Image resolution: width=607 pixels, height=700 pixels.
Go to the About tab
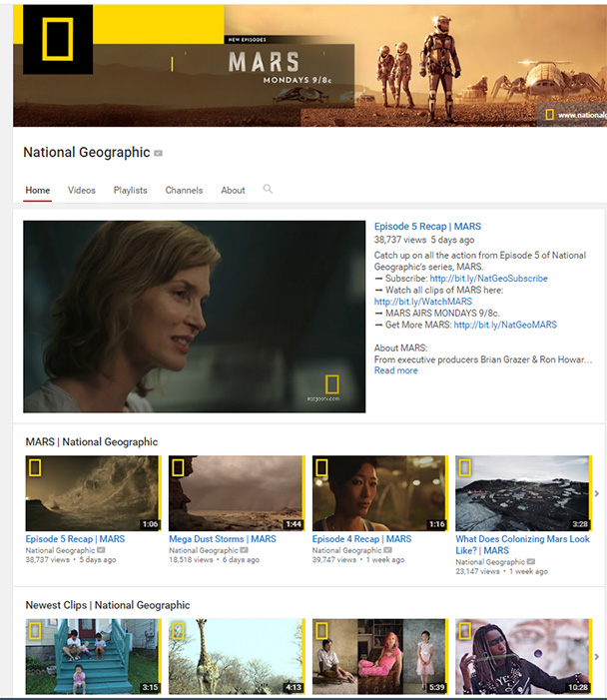233,190
